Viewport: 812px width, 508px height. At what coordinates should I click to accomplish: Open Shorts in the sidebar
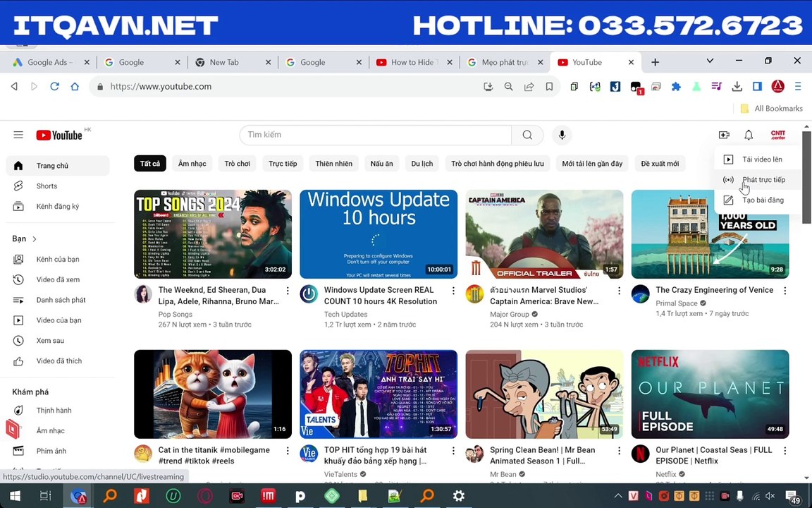pyautogui.click(x=58, y=186)
